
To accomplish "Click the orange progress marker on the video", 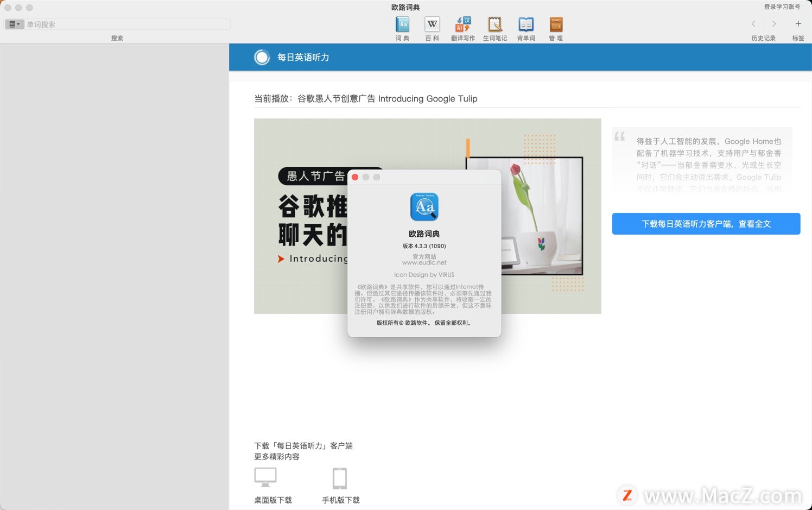I will (468, 148).
